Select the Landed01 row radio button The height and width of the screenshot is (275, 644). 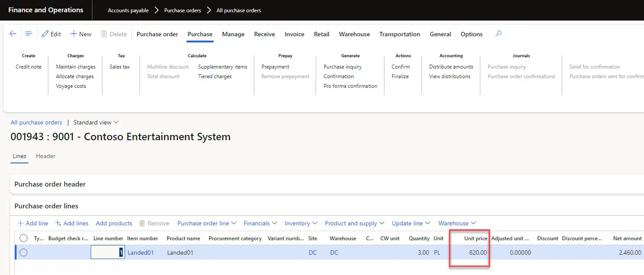coord(23,252)
